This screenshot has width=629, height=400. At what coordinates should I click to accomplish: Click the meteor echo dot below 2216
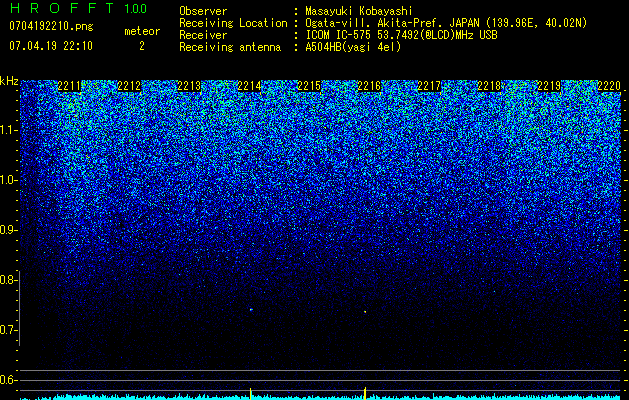(x=365, y=311)
